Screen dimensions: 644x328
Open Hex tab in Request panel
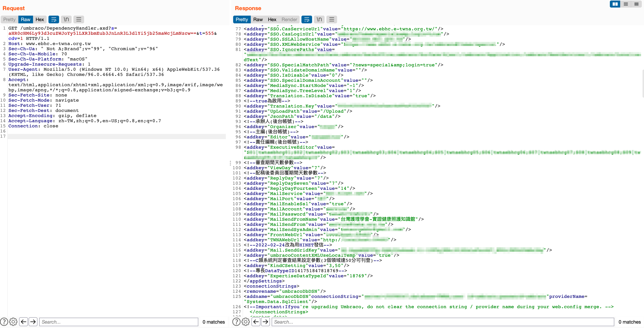(39, 19)
